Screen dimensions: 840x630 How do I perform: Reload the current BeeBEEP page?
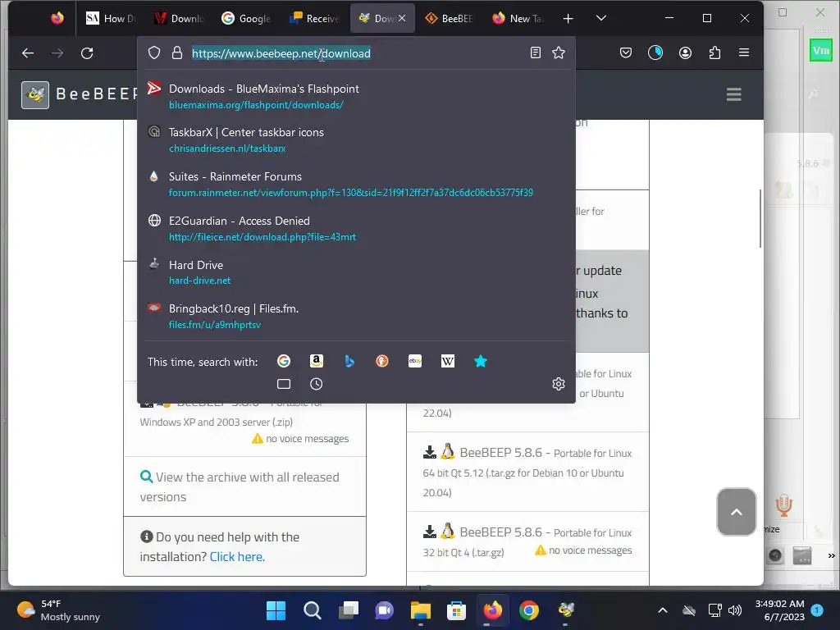point(87,53)
